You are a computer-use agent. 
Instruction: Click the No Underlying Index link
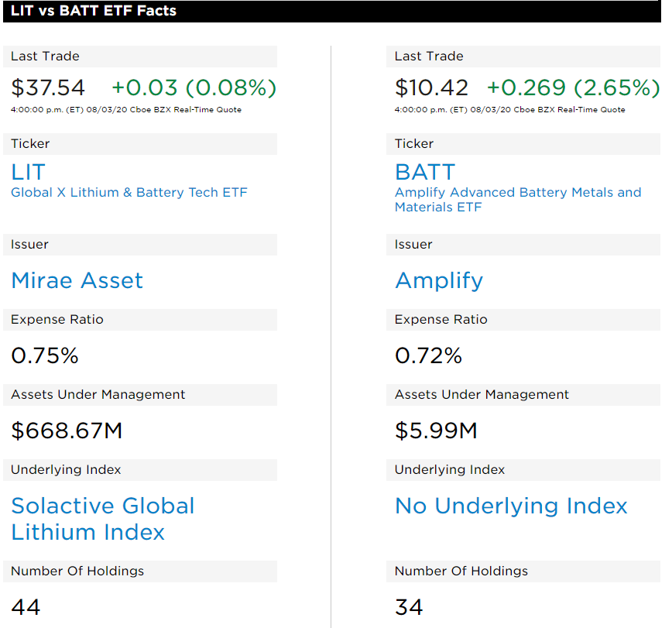pos(511,506)
